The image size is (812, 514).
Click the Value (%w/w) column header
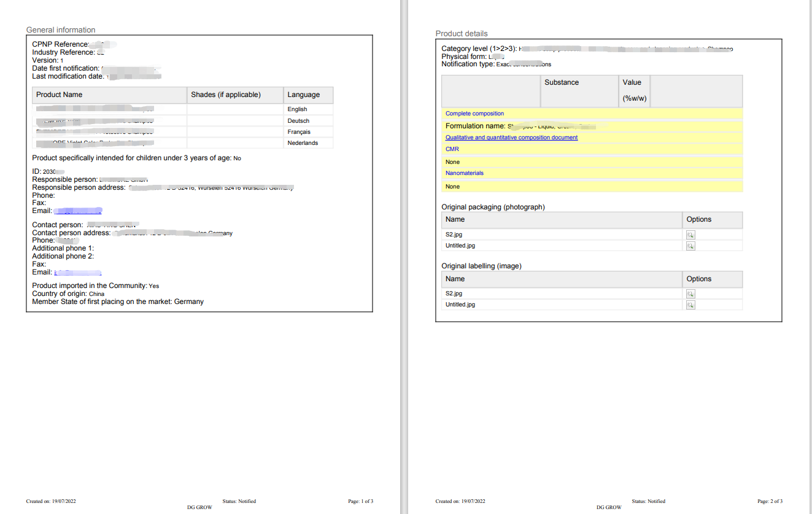(x=634, y=91)
